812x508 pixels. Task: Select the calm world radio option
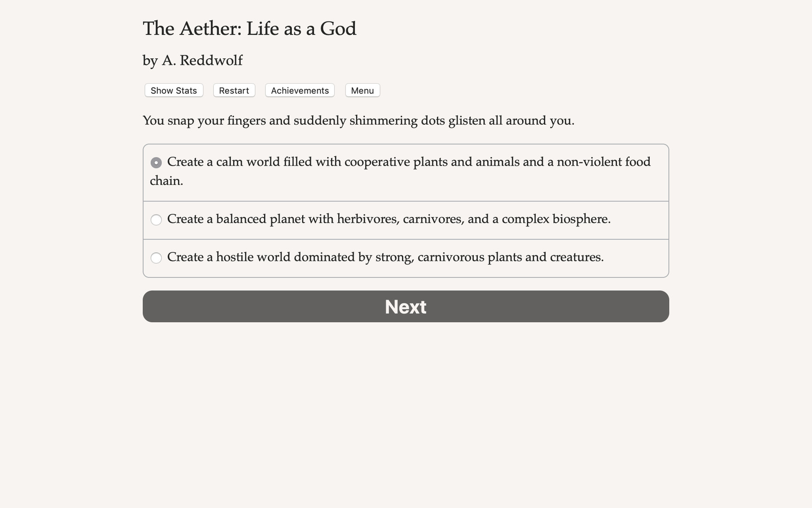[x=156, y=162]
